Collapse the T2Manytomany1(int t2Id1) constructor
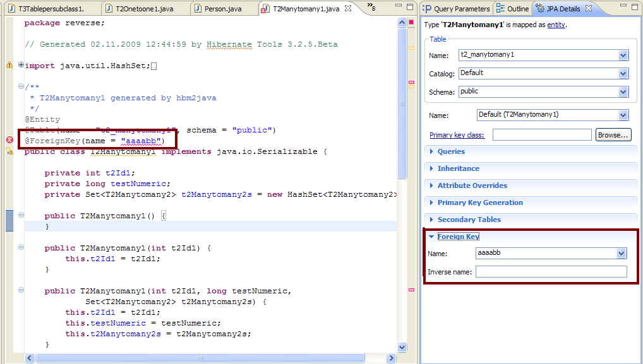Image resolution: width=643 pixels, height=364 pixels. (x=21, y=247)
